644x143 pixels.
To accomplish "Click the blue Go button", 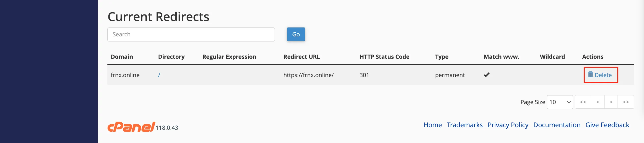I will click(296, 34).
